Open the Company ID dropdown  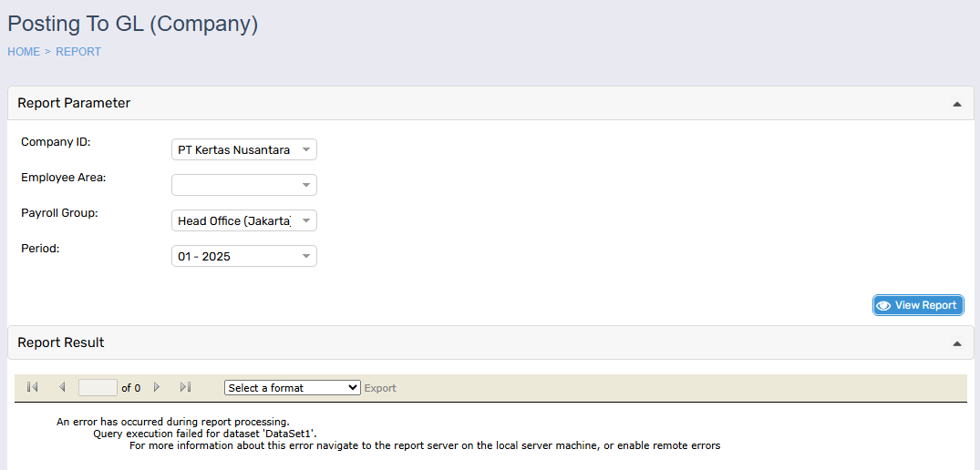click(x=243, y=149)
